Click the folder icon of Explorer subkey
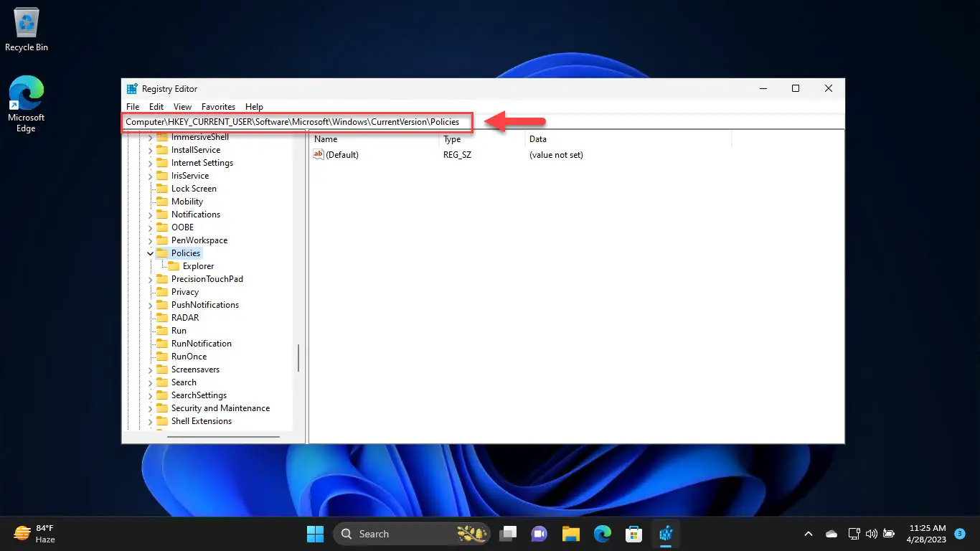 click(x=174, y=266)
